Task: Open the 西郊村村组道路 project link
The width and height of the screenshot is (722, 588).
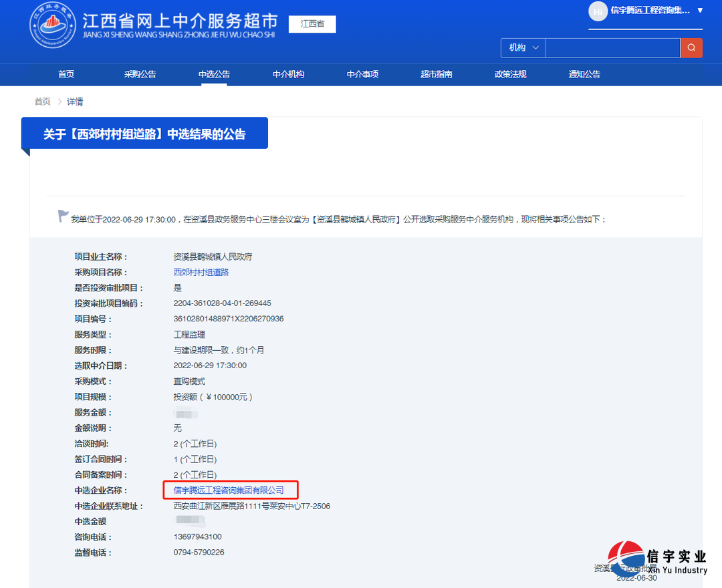Action: [201, 272]
